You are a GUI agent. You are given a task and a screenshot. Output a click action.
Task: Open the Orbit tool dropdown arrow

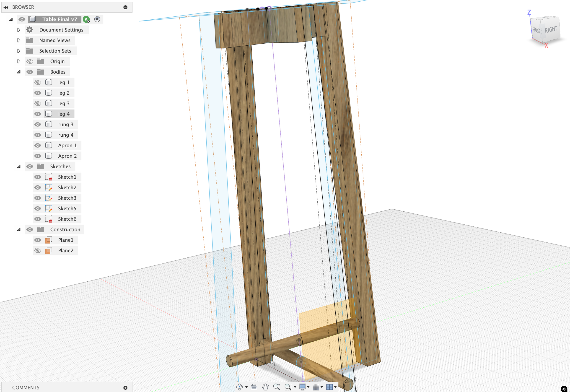point(246,387)
